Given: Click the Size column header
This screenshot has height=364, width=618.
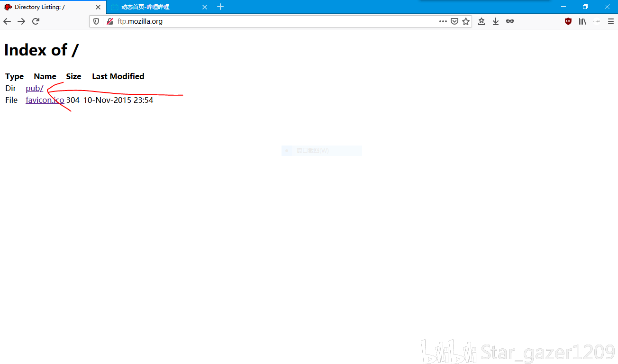Looking at the screenshot, I should point(73,76).
